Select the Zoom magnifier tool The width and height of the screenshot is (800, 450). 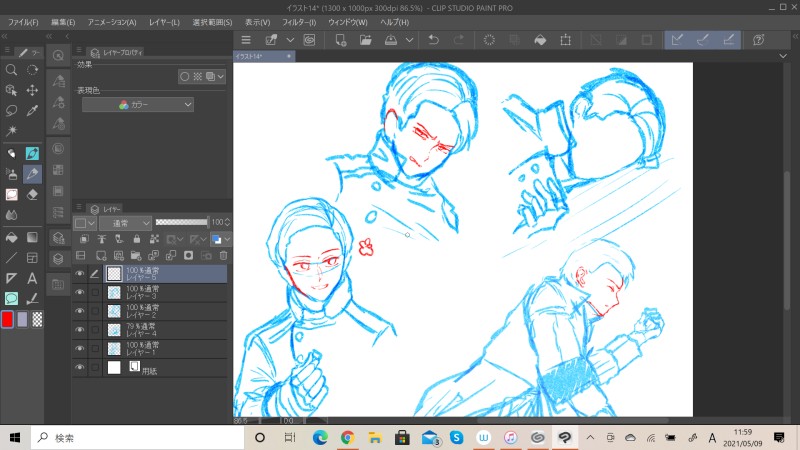pos(11,70)
